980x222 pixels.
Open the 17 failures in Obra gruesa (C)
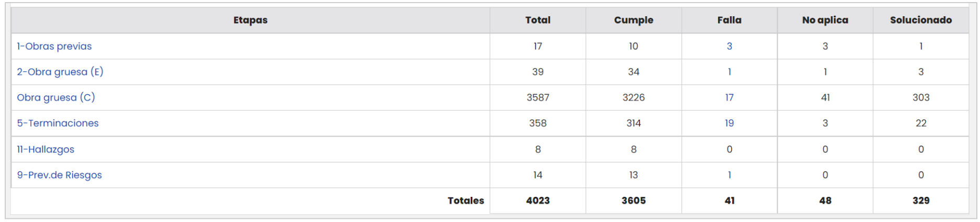729,97
